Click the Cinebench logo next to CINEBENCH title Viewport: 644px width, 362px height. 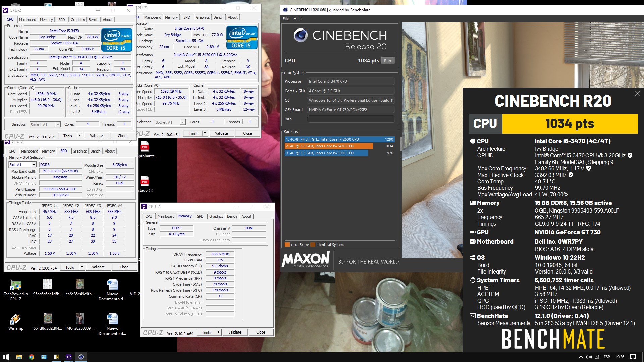pyautogui.click(x=301, y=35)
